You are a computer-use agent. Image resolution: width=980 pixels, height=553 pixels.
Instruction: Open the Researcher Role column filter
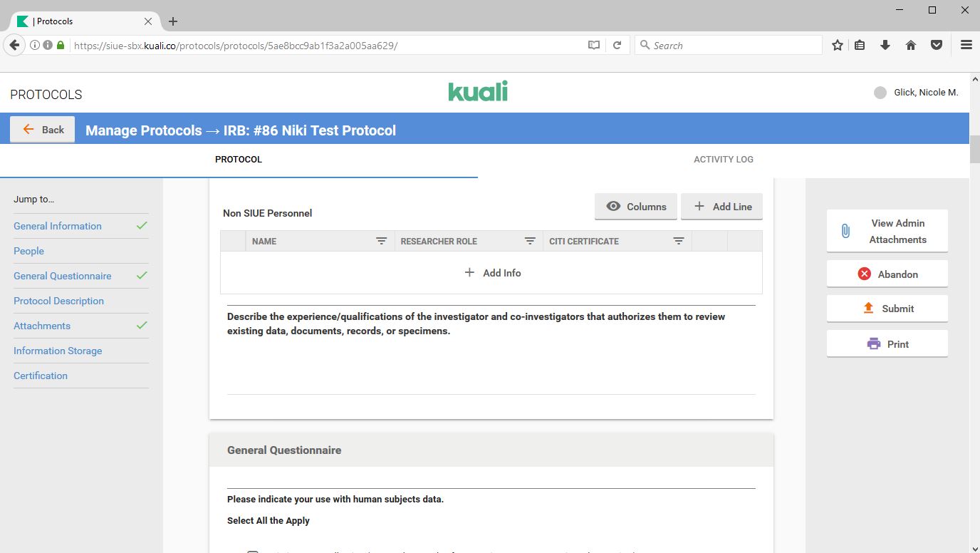click(x=530, y=242)
